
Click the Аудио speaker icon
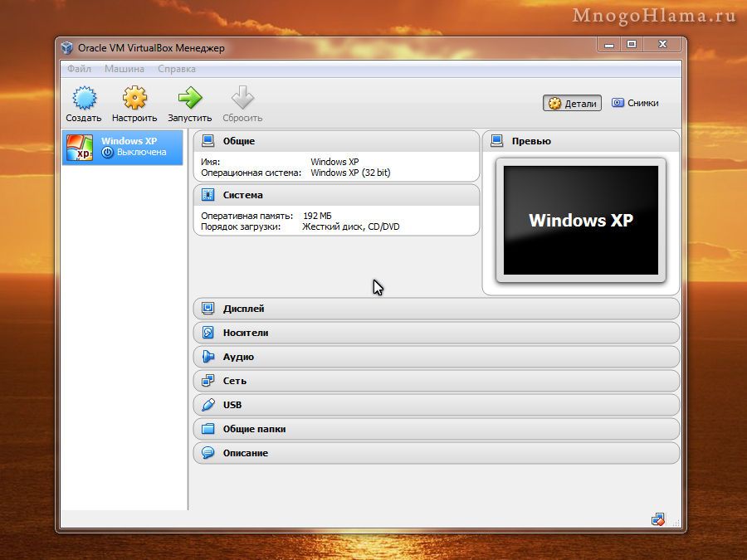pos(207,356)
